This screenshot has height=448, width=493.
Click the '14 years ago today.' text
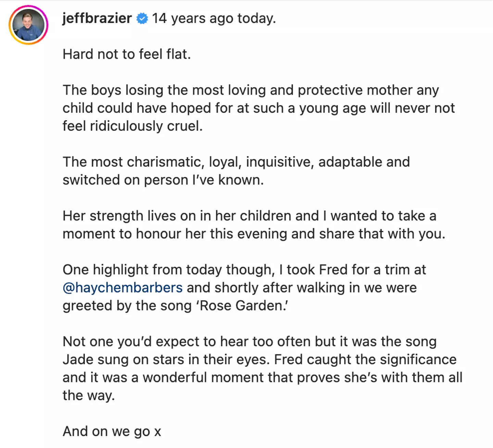[214, 18]
